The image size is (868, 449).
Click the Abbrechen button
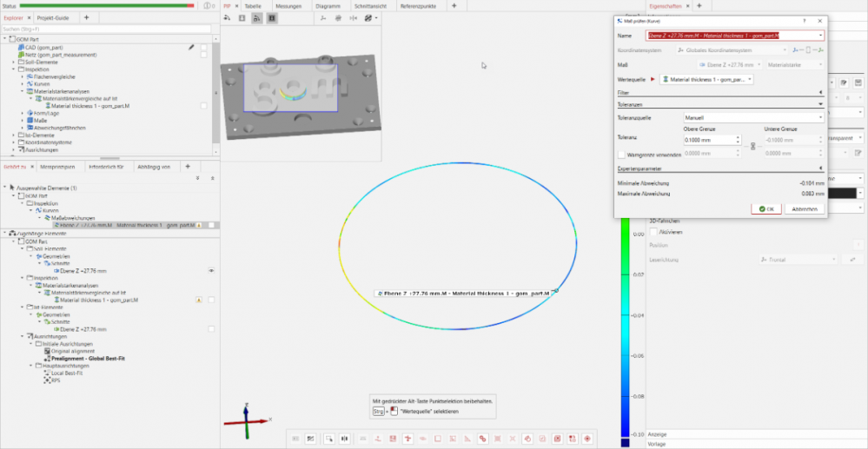click(x=804, y=209)
